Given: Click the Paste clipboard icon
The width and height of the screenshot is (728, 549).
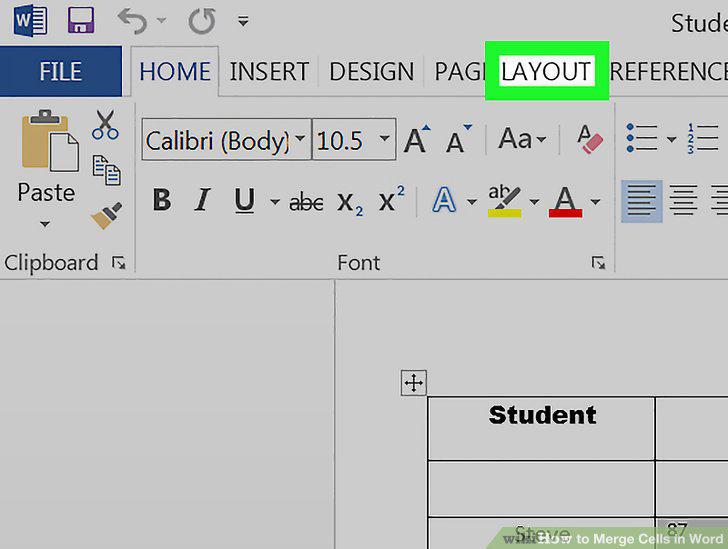Looking at the screenshot, I should (49, 140).
